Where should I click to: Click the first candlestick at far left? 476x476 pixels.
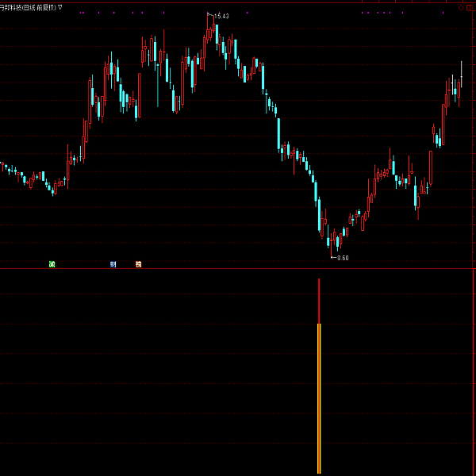pos(2,165)
